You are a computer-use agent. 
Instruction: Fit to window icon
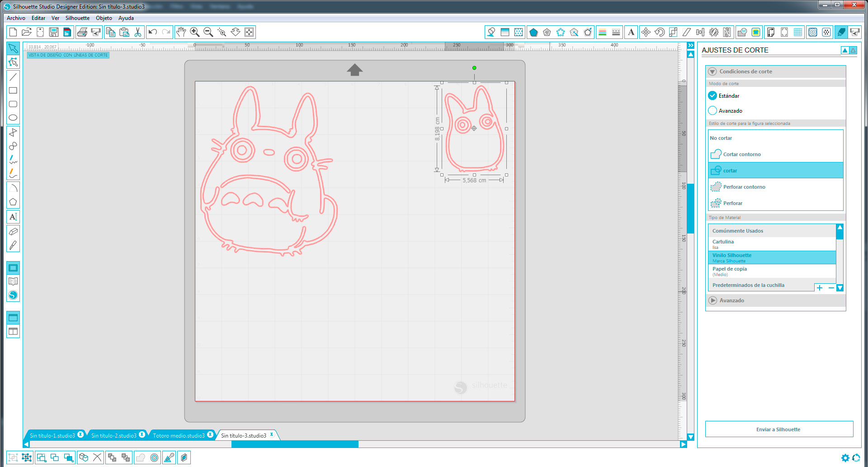point(249,32)
